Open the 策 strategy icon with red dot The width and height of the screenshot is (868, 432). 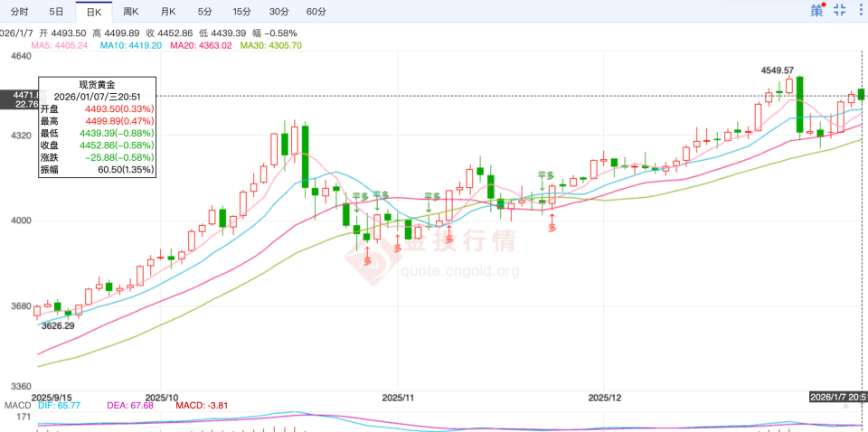(818, 9)
